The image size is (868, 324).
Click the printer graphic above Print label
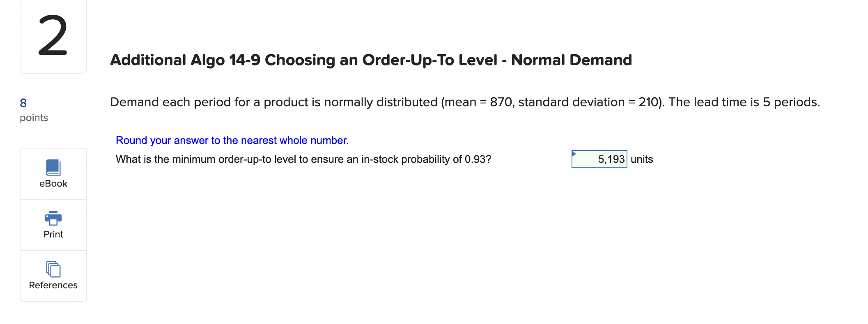53,218
